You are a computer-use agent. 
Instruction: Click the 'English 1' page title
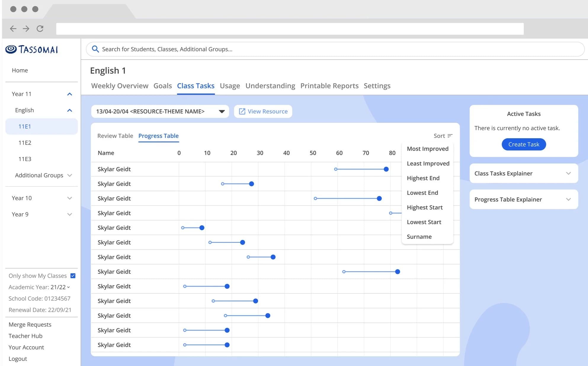[x=108, y=70]
